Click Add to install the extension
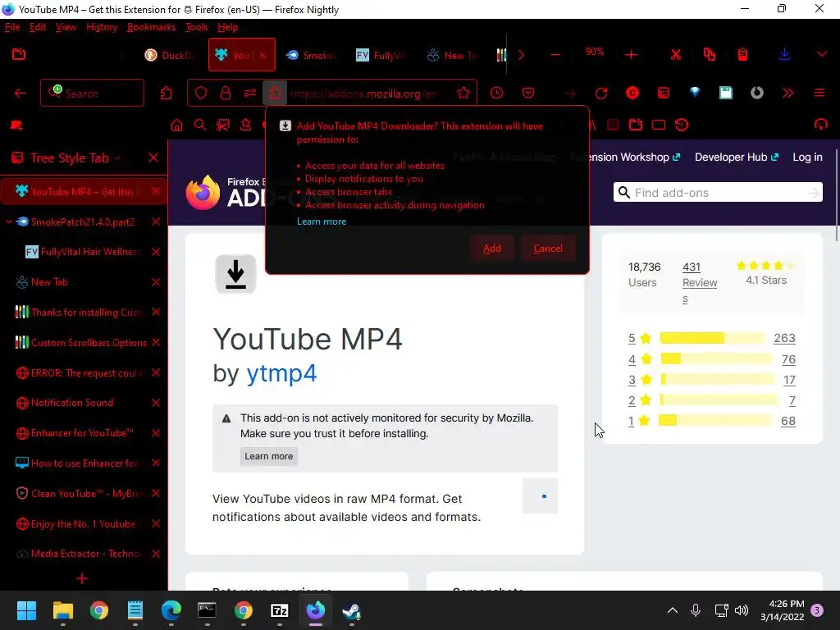Image resolution: width=840 pixels, height=630 pixels. coord(492,249)
